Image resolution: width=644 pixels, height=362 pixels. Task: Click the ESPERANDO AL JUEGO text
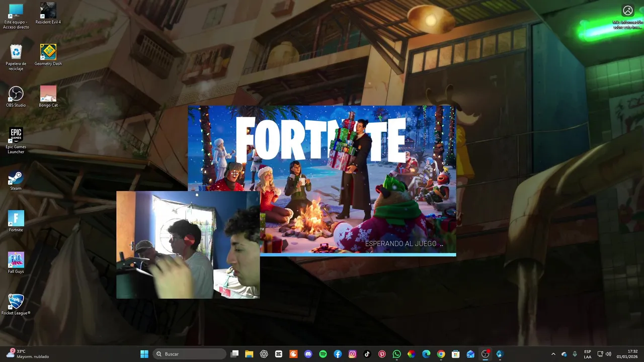point(401,244)
